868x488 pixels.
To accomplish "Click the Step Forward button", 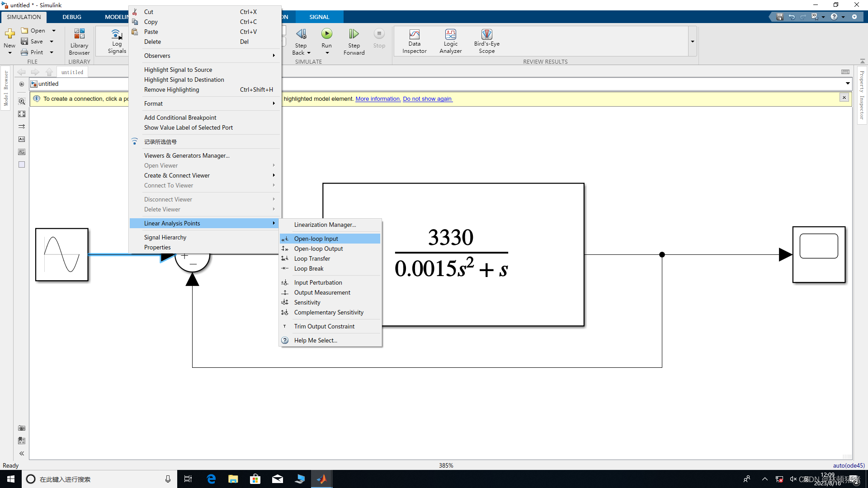I will pos(354,41).
